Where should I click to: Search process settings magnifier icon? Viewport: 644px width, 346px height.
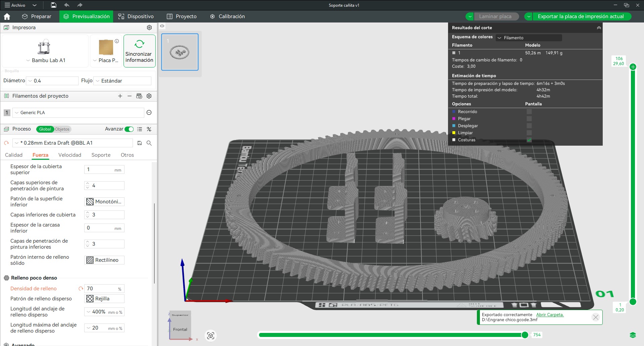(x=149, y=143)
